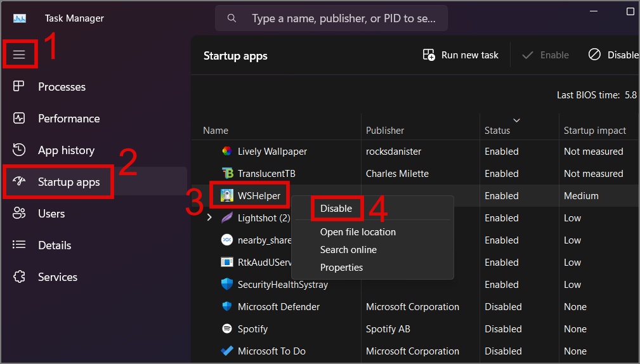Select Disable in the context menu
Image resolution: width=640 pixels, height=364 pixels.
click(336, 209)
